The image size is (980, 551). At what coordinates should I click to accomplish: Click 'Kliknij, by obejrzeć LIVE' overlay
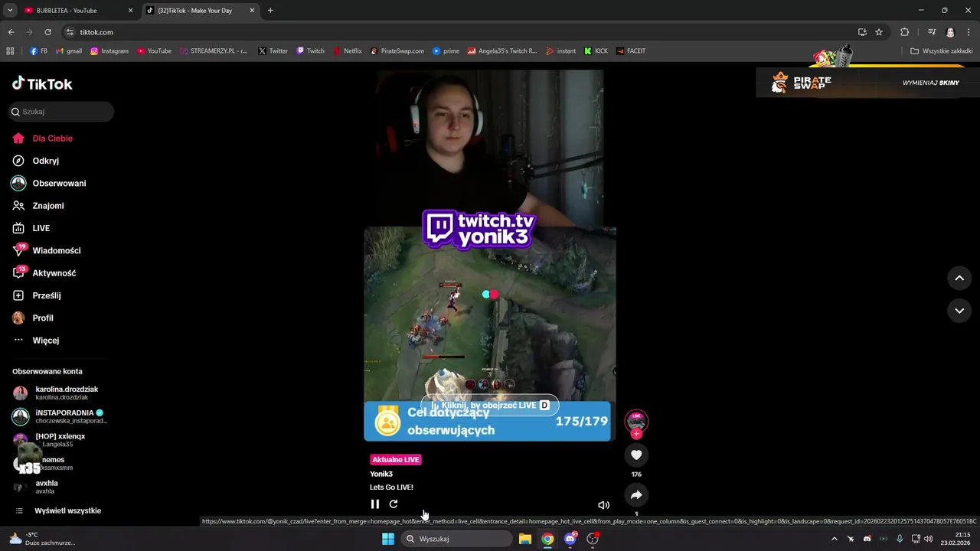click(490, 405)
